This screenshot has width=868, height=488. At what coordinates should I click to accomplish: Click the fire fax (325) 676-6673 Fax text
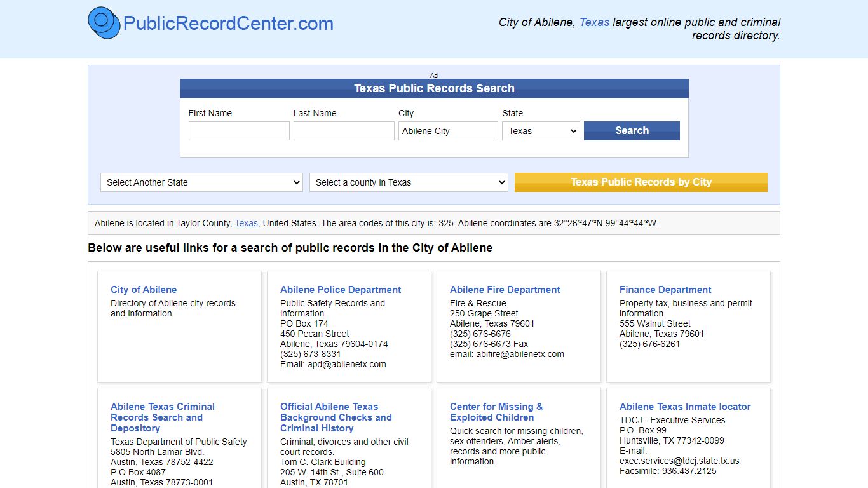click(489, 344)
